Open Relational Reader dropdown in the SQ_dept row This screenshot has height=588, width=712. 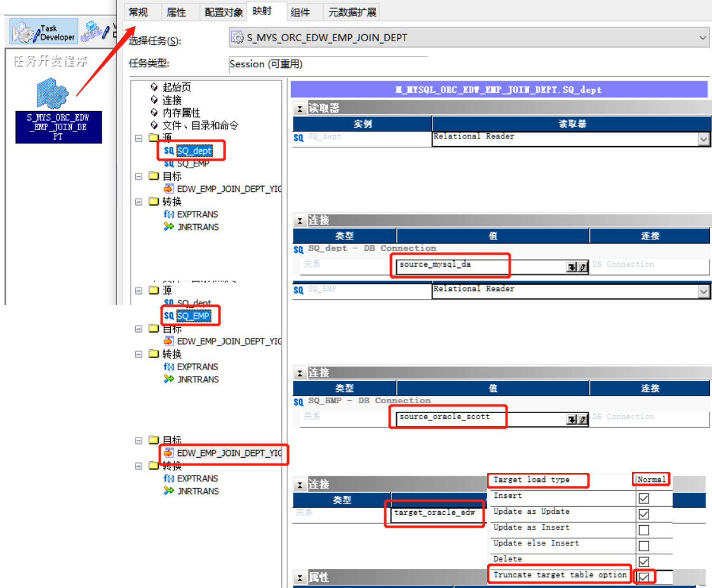pyautogui.click(x=703, y=139)
